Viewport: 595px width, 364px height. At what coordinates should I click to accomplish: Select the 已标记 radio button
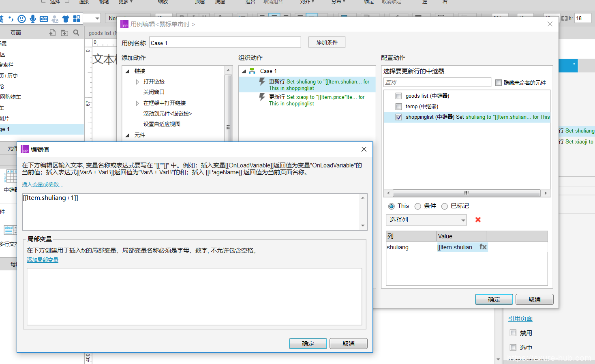[x=445, y=206]
